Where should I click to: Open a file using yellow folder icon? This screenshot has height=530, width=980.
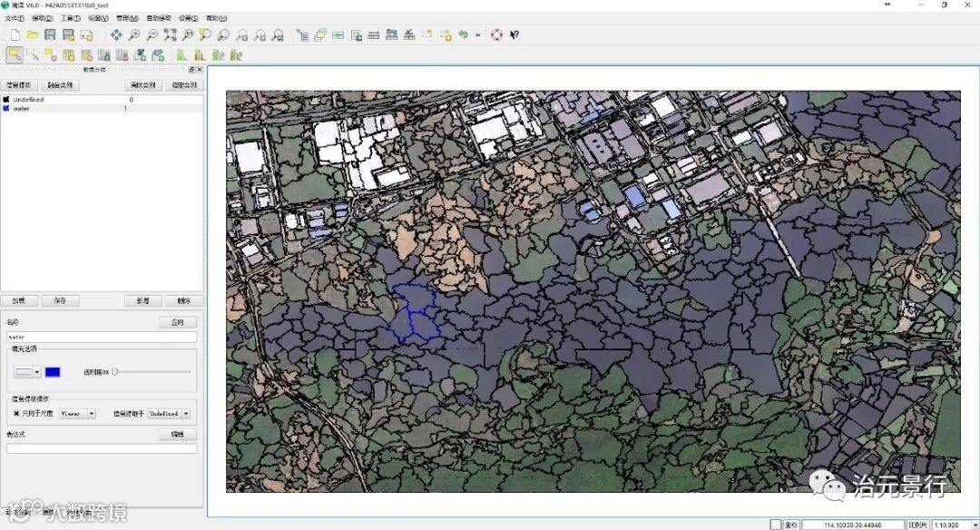click(x=33, y=35)
